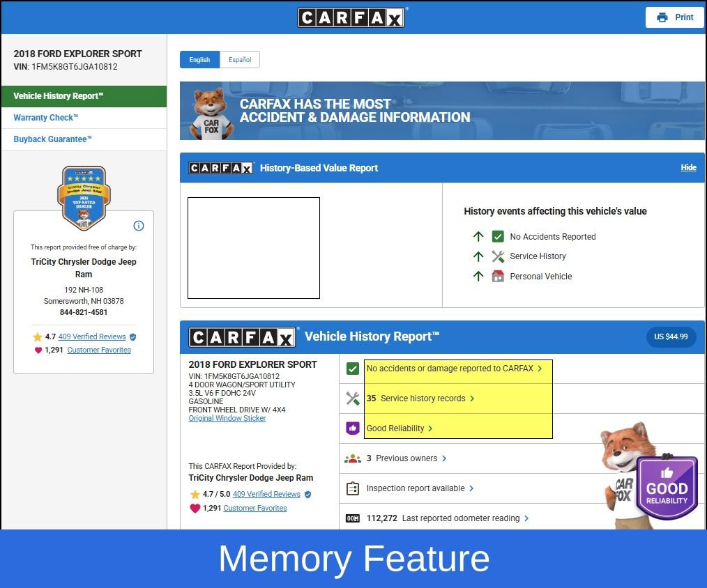Click the inspection report clipboard icon
The height and width of the screenshot is (588, 707).
tap(353, 488)
